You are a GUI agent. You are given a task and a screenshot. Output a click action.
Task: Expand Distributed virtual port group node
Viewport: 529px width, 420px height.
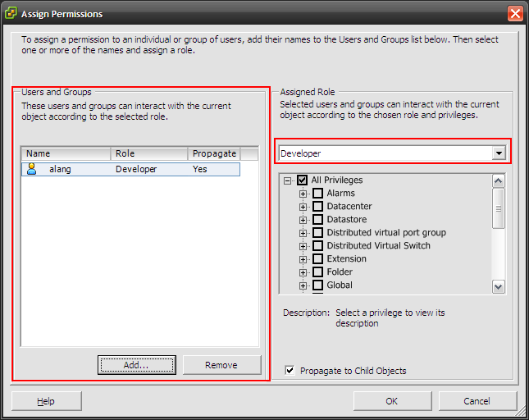(x=303, y=234)
